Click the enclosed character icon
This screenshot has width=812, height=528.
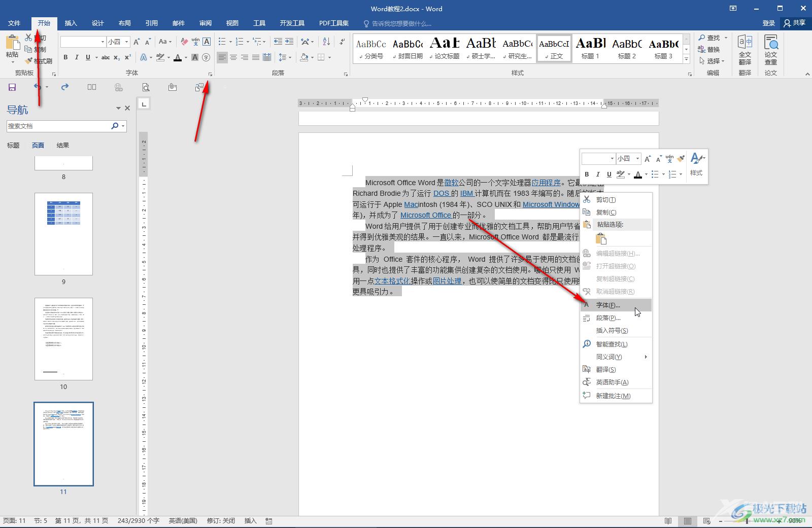[206, 57]
